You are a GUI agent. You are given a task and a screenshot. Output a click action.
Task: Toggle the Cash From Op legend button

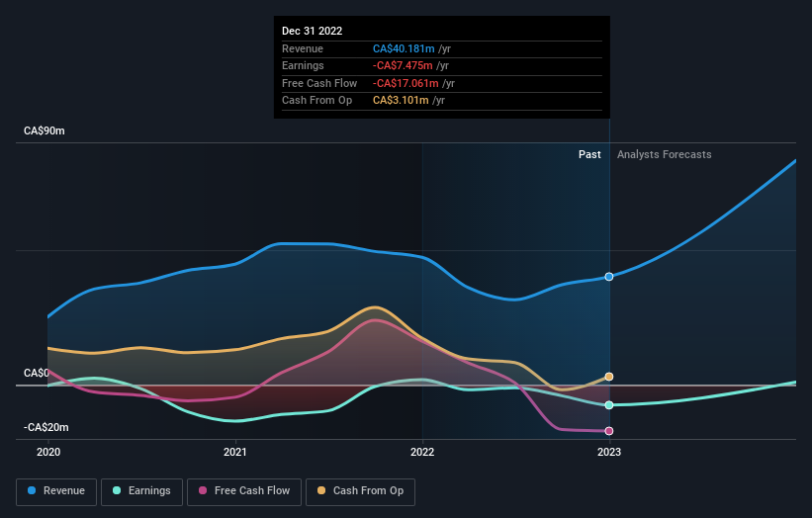[360, 491]
